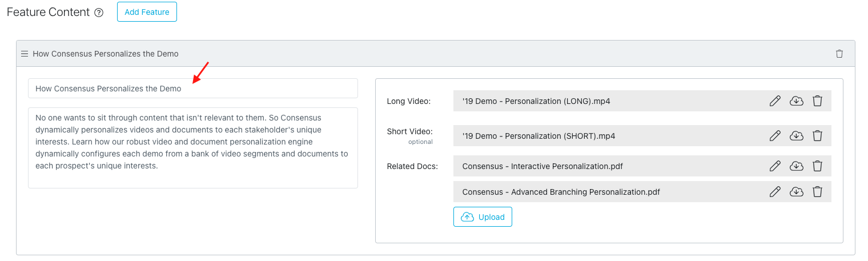Click the feature panel header title
This screenshot has width=868, height=261.
click(x=106, y=54)
